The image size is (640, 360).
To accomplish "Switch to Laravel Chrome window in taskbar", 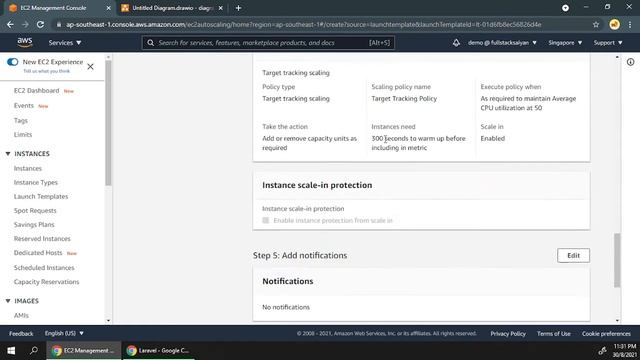I will click(x=159, y=350).
